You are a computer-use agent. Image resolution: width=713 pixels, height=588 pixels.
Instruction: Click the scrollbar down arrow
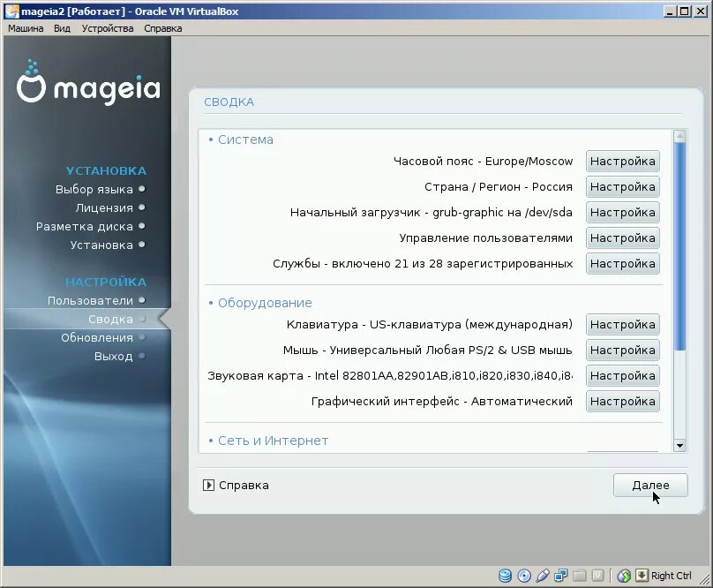pos(679,446)
